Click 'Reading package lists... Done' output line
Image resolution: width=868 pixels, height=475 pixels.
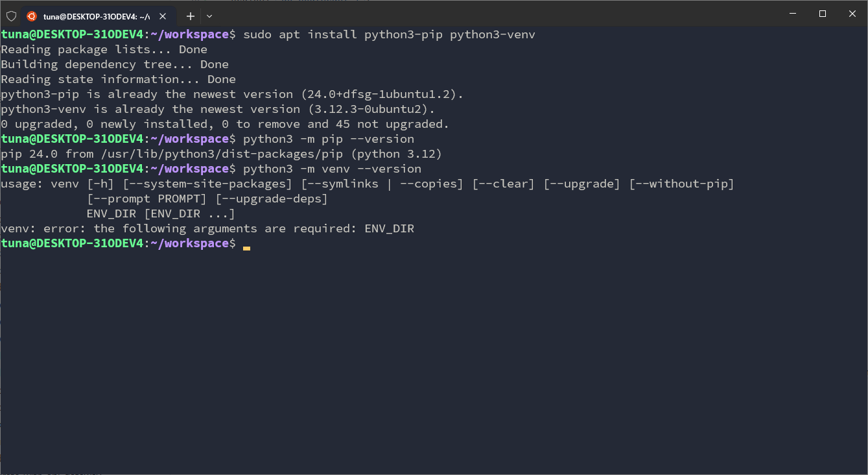tap(104, 49)
